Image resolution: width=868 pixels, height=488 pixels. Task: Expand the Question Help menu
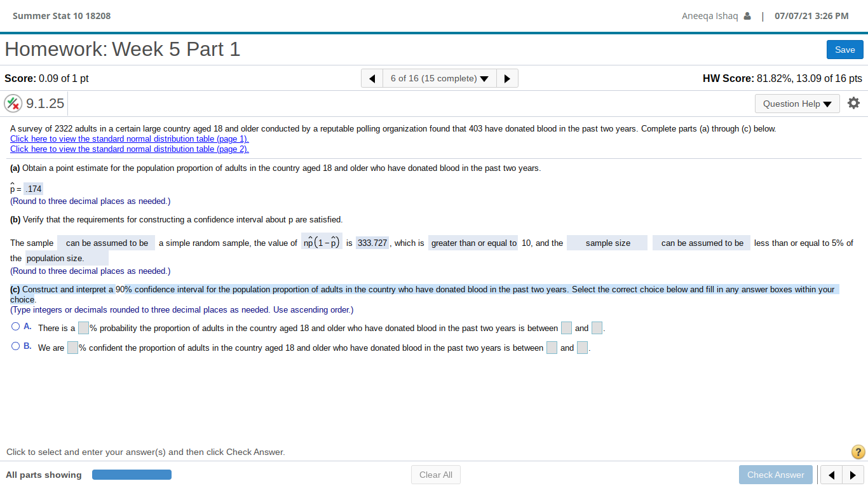[797, 103]
